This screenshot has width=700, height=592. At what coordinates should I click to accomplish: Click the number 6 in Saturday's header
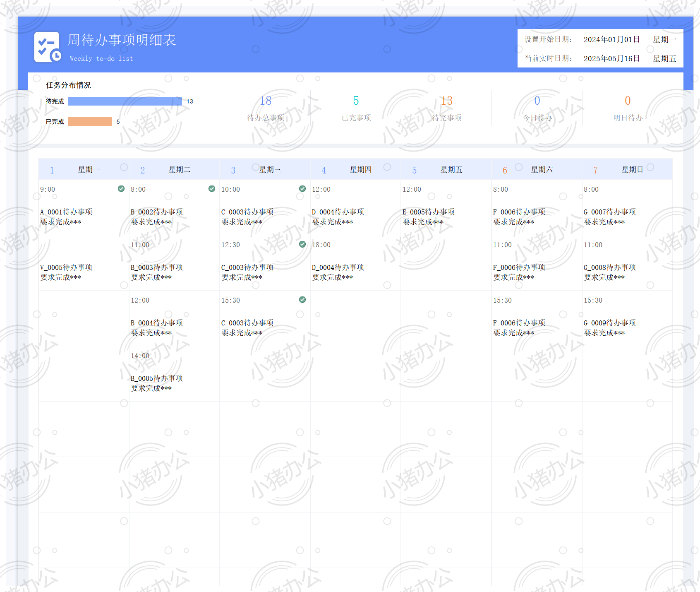tap(505, 170)
